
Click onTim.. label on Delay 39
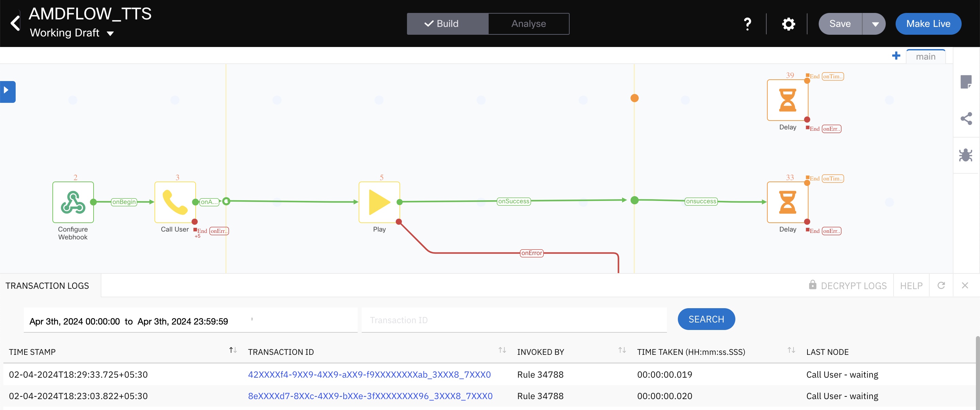832,76
